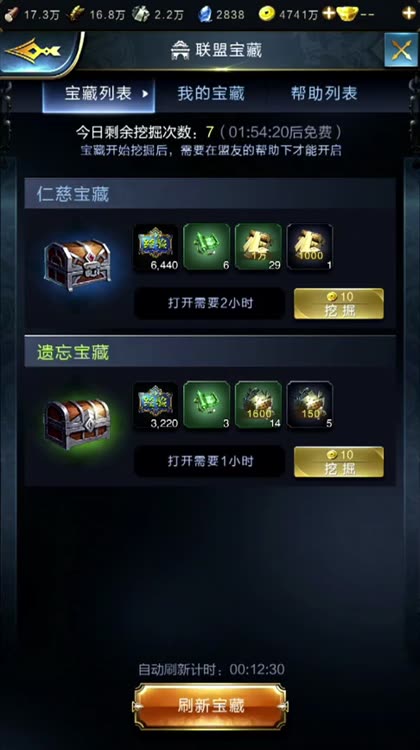Tap the 仁慈宝藏 chest icon
Viewport: 420px width, 750px height.
(x=77, y=265)
